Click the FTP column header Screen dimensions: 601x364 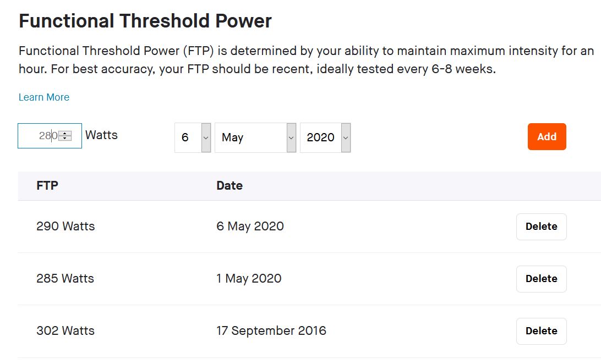click(47, 186)
